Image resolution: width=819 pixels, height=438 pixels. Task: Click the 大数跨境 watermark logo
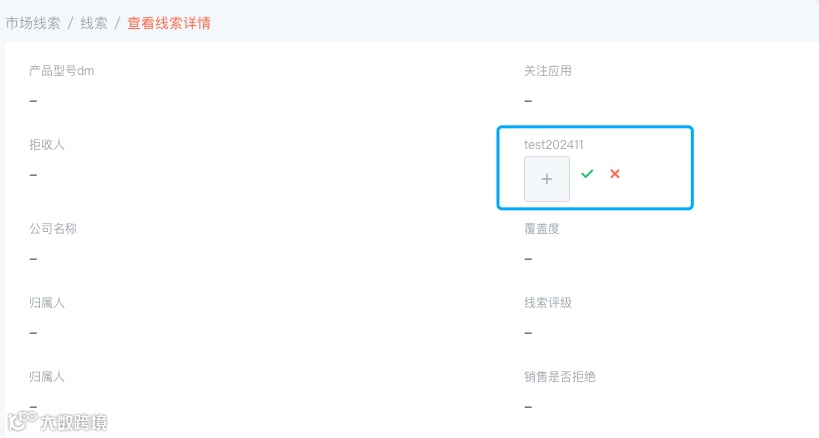tap(57, 421)
